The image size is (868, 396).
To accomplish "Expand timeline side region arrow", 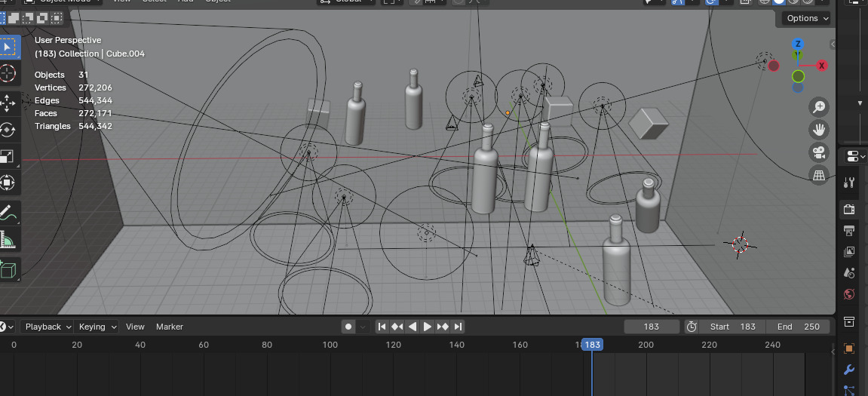I will [x=832, y=351].
